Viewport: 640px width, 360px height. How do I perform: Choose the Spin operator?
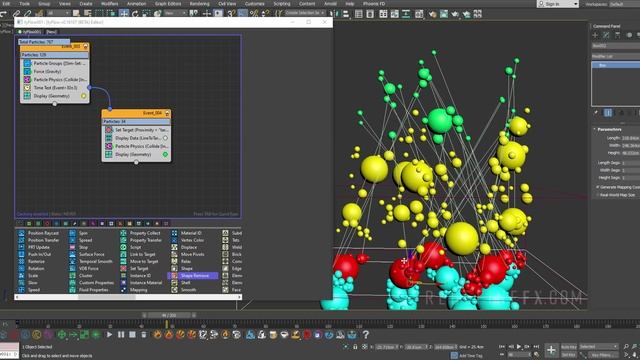coord(79,233)
